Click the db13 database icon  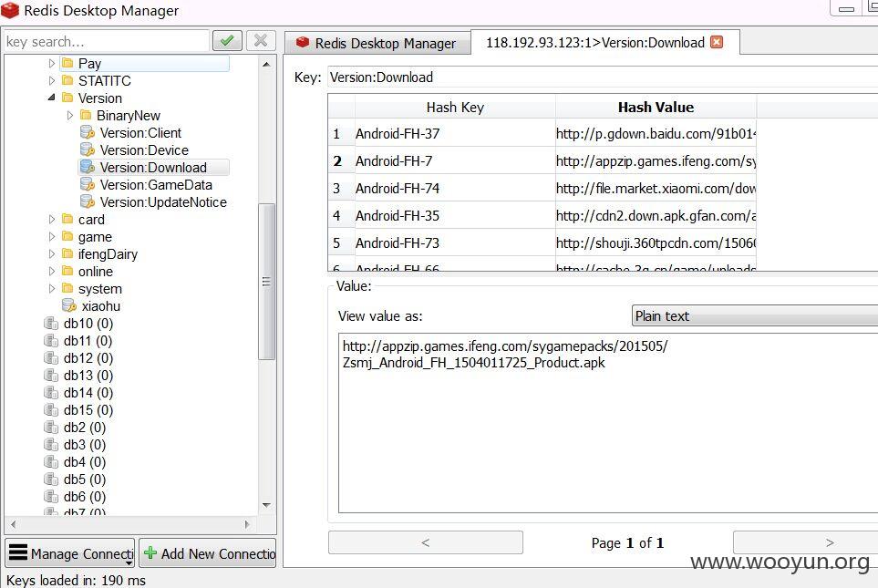(x=51, y=376)
